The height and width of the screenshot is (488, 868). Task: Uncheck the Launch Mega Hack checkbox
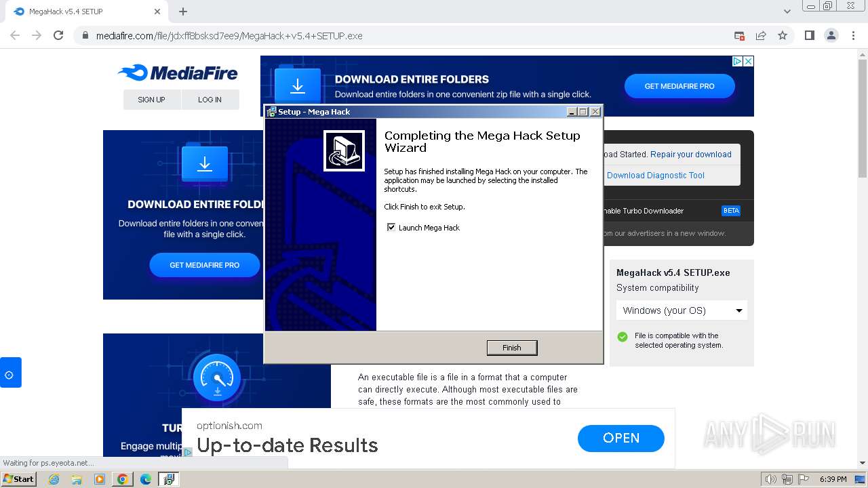[x=391, y=228]
